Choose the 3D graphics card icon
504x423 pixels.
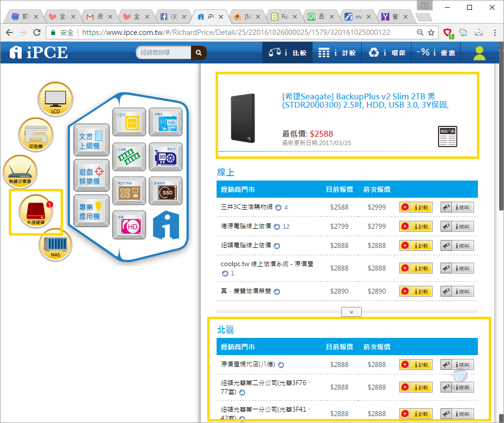tap(165, 156)
